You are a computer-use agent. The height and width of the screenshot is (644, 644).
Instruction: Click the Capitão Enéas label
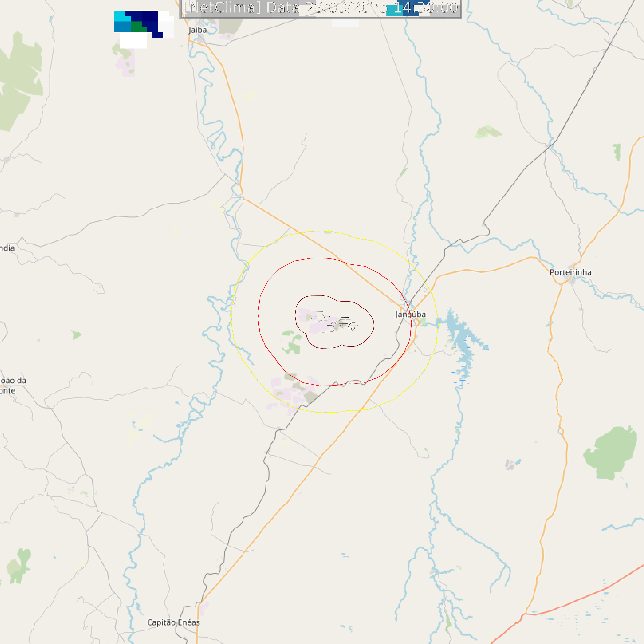pyautogui.click(x=173, y=622)
